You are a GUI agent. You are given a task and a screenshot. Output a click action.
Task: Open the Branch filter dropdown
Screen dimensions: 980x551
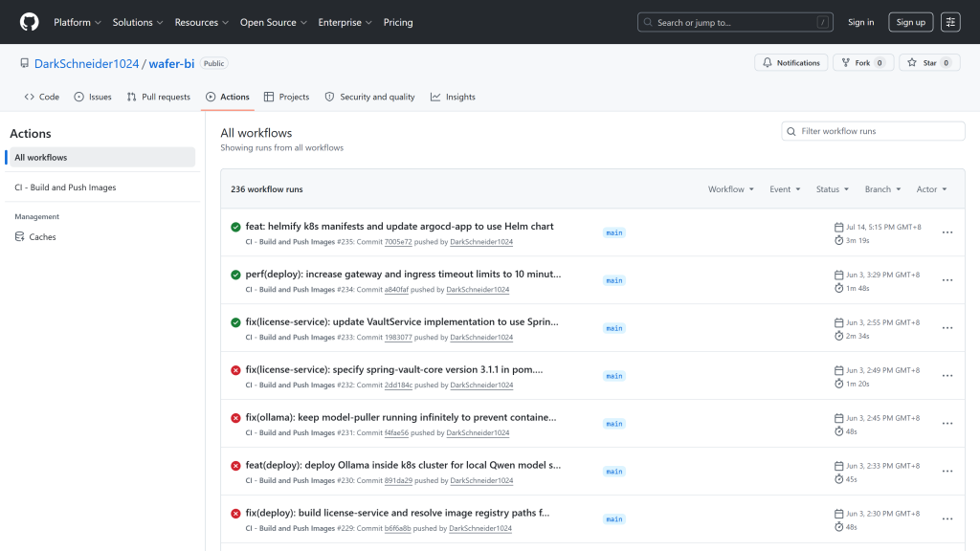pos(882,189)
